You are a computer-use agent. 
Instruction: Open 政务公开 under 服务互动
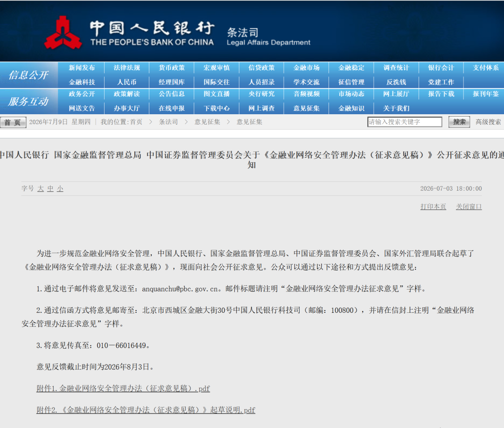click(x=82, y=94)
